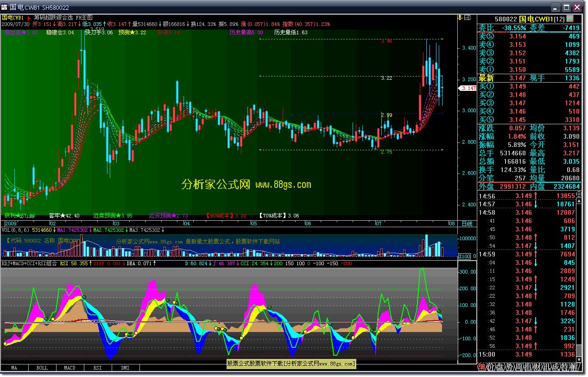Click the 100000 volume axis label

point(468,238)
